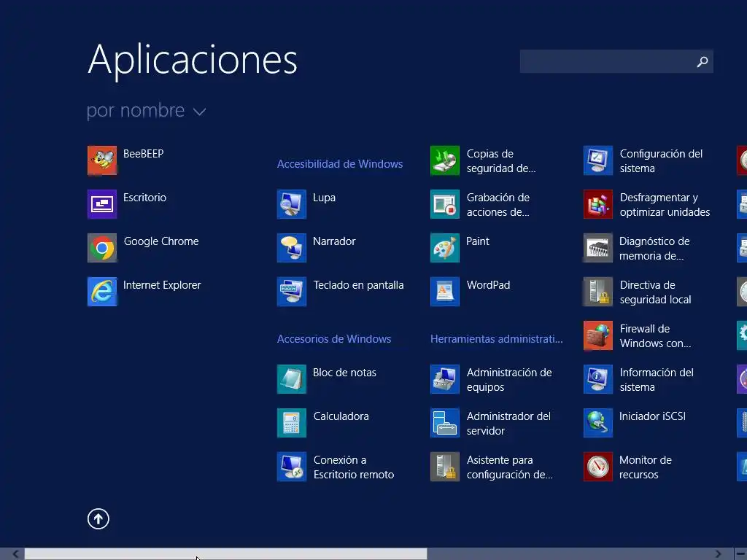Screen dimensions: 747x560
Task: Open the Lupa magnifier icon
Action: 292,204
